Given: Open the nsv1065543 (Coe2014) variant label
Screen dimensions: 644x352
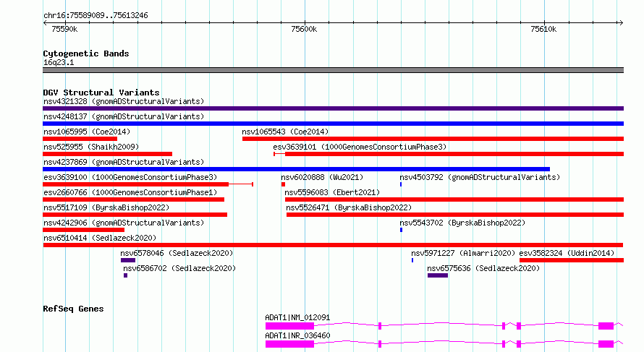Looking at the screenshot, I should point(285,132).
